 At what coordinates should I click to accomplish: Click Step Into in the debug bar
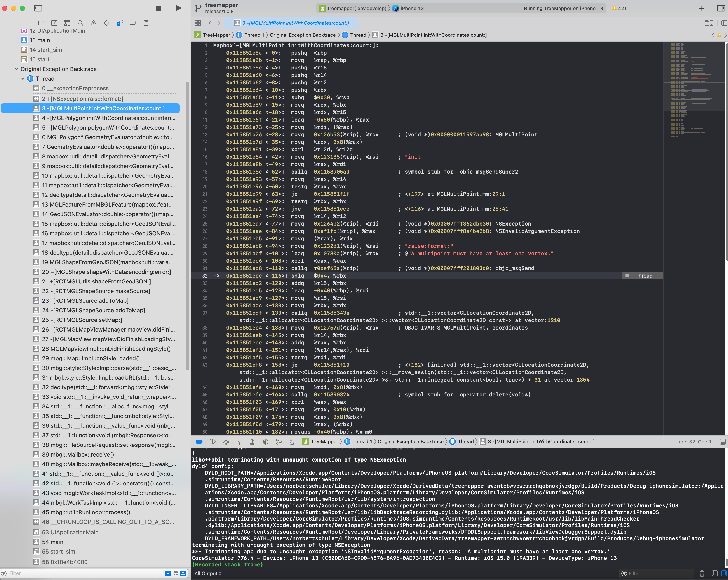[239, 441]
